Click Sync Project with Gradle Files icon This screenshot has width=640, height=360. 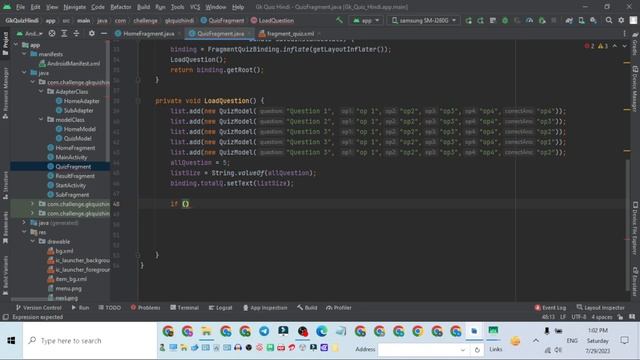(x=569, y=20)
